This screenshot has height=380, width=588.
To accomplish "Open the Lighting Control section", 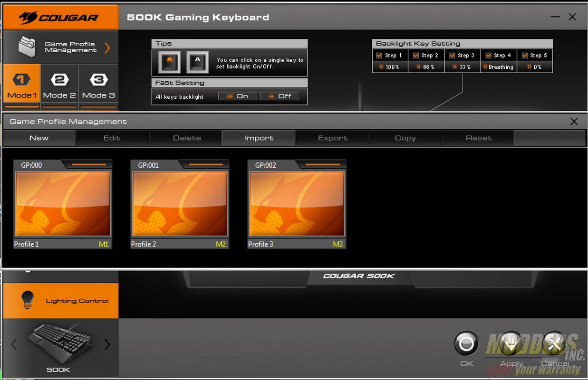I will (60, 301).
